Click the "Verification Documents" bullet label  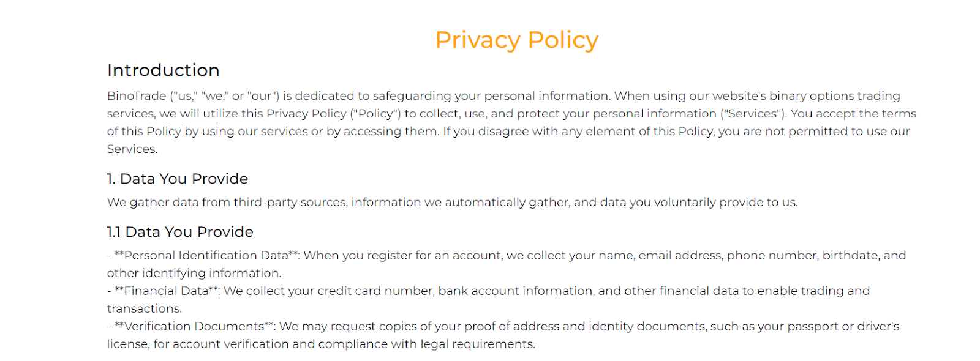tap(194, 327)
